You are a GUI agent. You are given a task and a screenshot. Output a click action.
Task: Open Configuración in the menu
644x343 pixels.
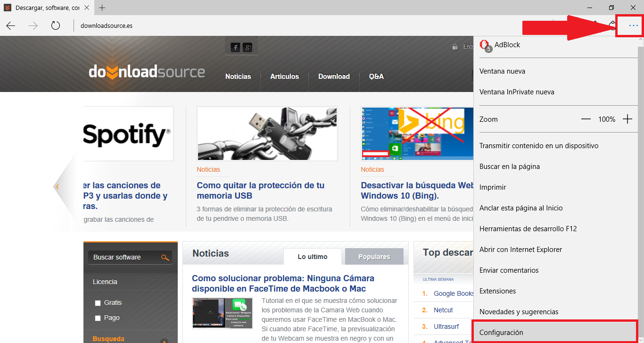point(555,333)
